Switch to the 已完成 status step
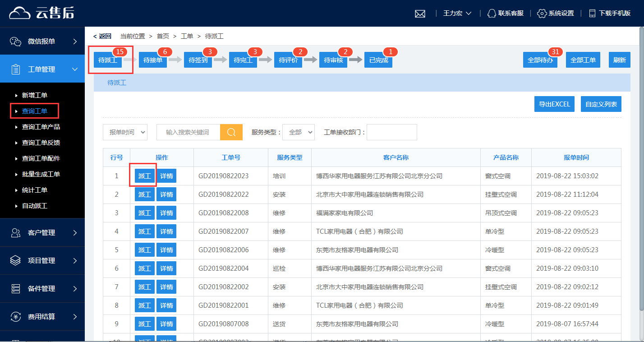Screen dimensions: 644x342 click(x=378, y=60)
